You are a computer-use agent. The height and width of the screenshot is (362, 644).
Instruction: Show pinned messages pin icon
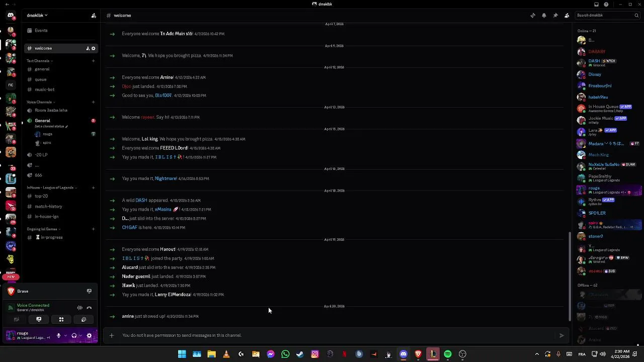[x=555, y=16]
